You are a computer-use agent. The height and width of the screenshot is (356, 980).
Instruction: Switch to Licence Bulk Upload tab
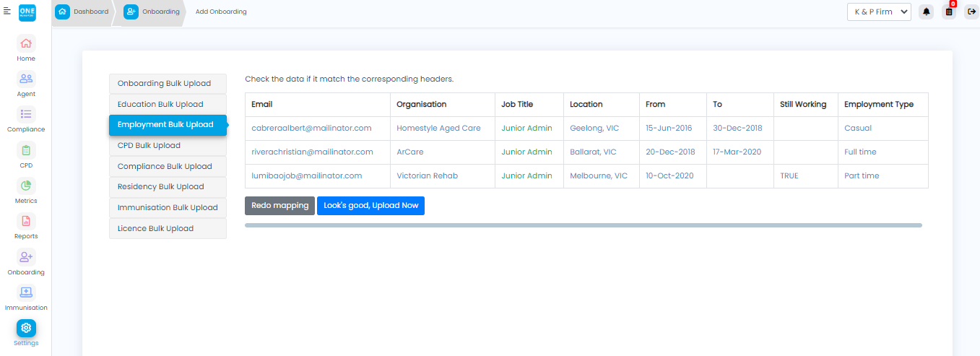(168, 228)
